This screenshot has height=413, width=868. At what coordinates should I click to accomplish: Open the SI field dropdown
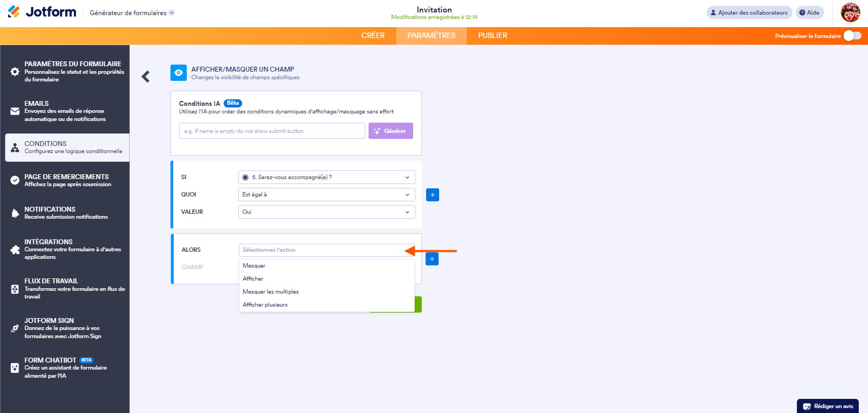coord(326,177)
